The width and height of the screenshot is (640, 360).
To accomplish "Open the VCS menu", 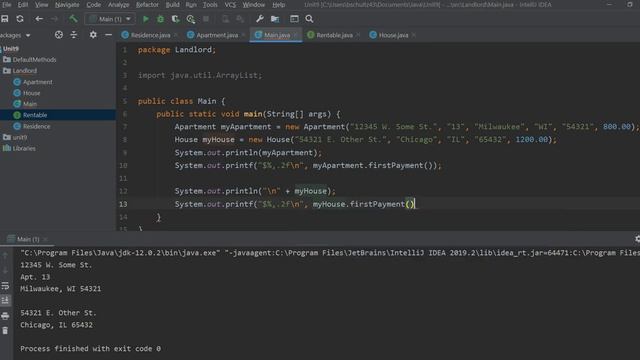I will point(230,5).
